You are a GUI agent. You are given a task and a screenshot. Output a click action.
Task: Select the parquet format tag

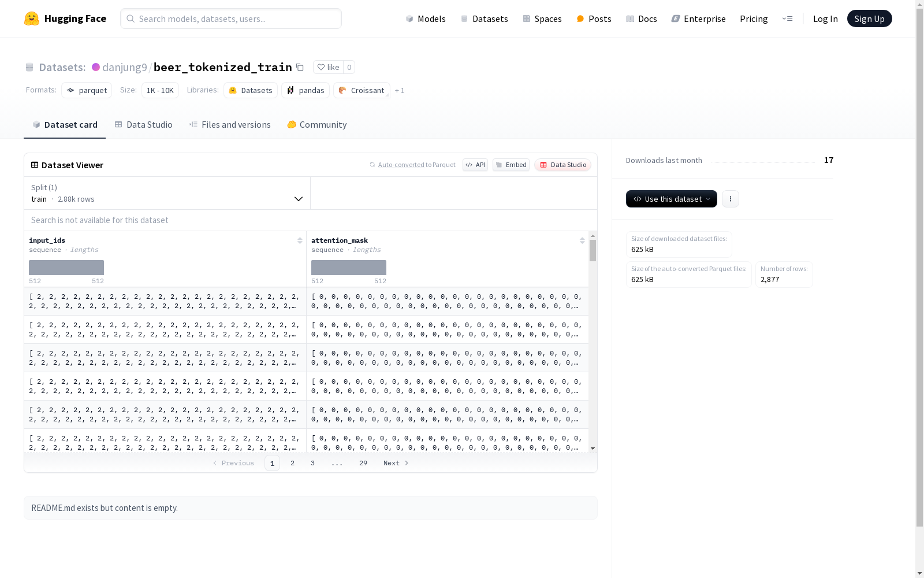tap(87, 90)
